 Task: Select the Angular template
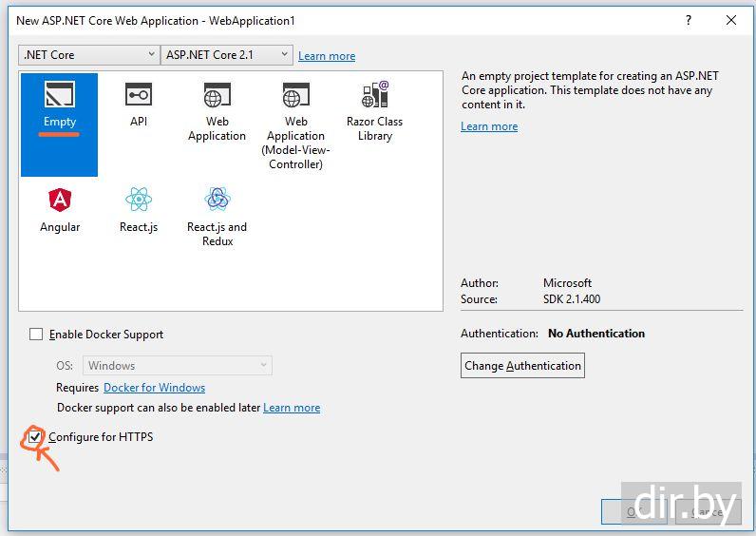click(60, 210)
